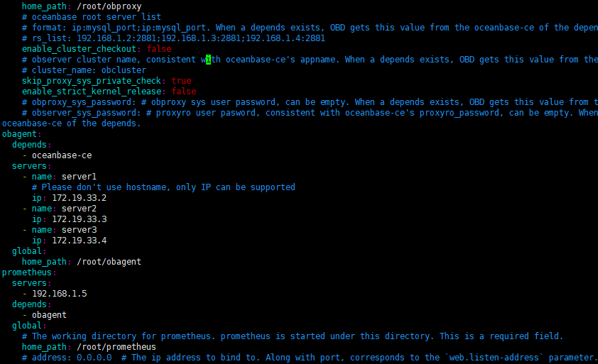The image size is (598, 364).
Task: Click the 'true' value of skip_proxy_sys_private_check
Action: [182, 81]
